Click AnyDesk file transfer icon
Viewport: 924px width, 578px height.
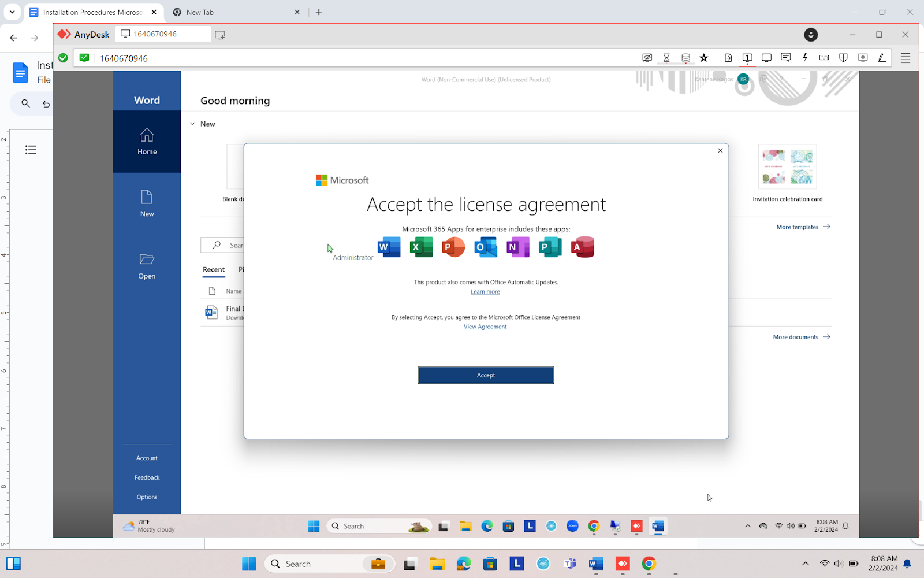coord(728,58)
